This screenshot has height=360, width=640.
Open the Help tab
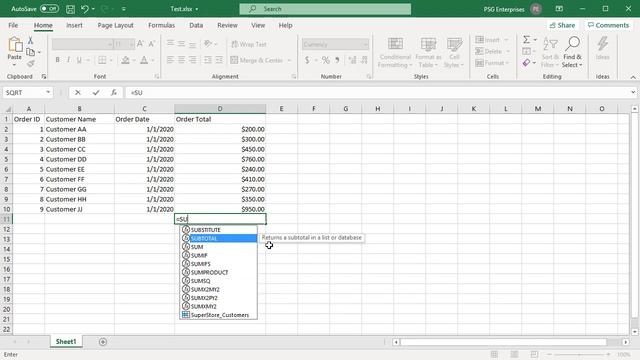coord(285,25)
